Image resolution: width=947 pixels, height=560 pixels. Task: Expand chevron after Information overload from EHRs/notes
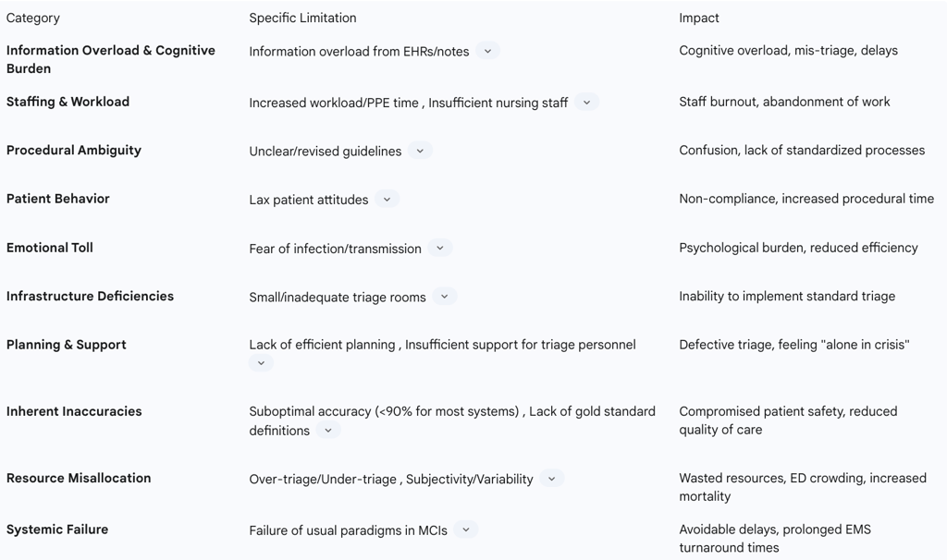487,52
